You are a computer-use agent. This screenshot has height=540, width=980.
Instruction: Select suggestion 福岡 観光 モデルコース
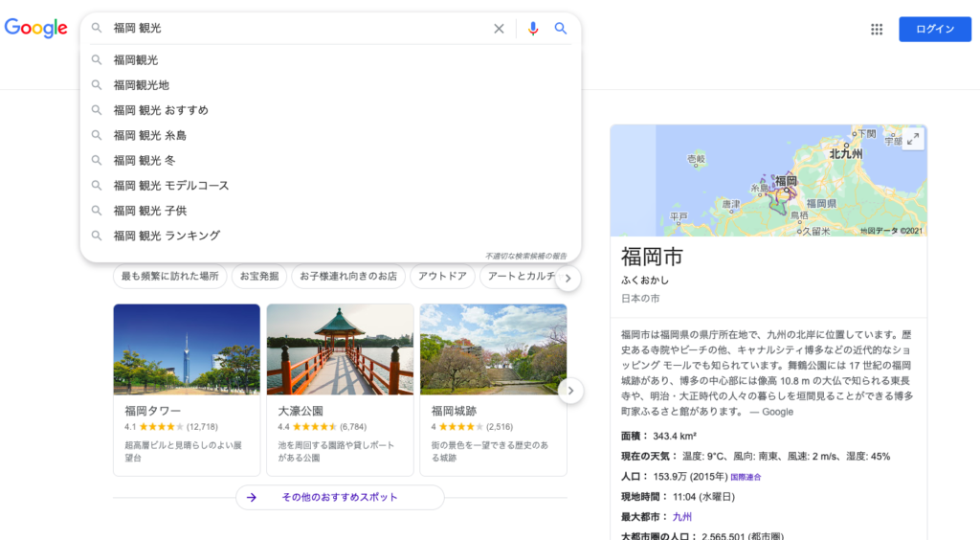pos(331,185)
